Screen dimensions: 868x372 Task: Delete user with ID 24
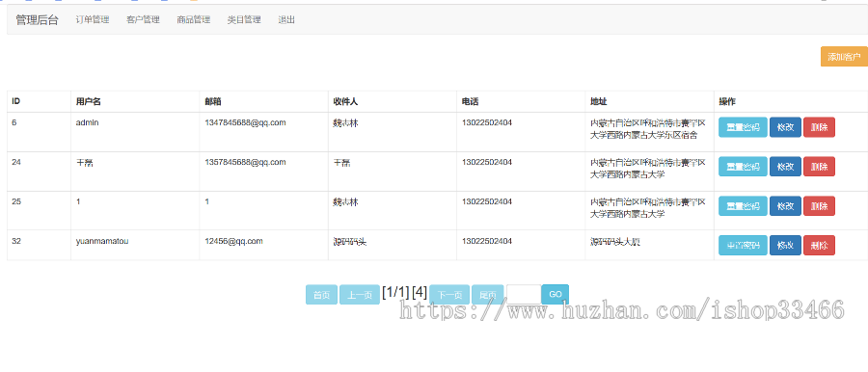(x=819, y=167)
